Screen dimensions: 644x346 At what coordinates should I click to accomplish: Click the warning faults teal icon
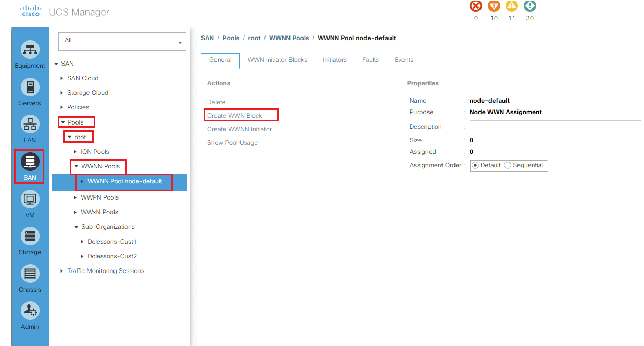[x=530, y=6]
